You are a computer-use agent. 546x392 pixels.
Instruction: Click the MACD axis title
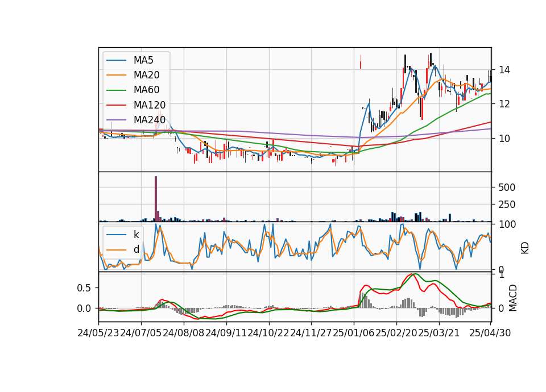click(x=513, y=298)
